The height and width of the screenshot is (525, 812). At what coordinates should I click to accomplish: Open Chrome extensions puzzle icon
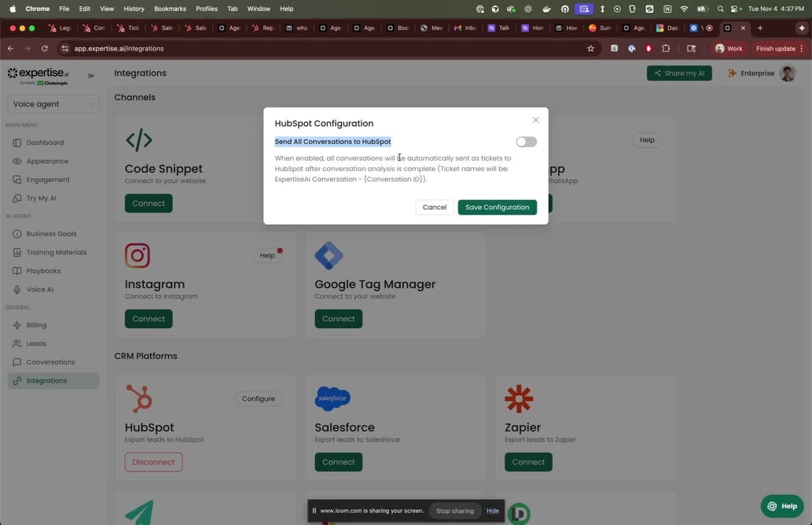click(666, 49)
